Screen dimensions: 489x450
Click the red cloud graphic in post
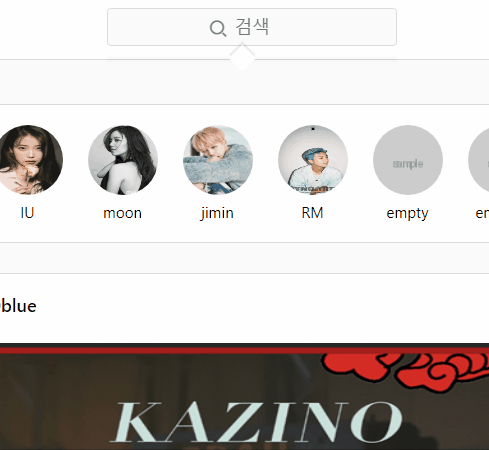pyautogui.click(x=405, y=368)
